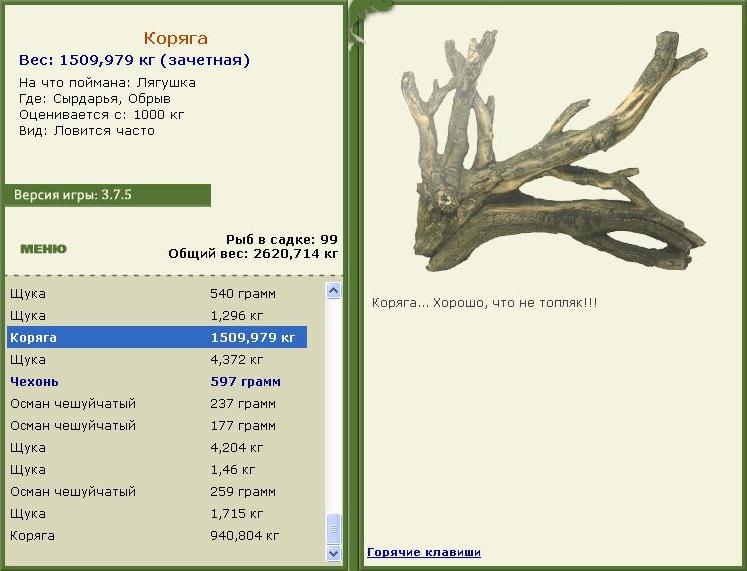Select the Щука 4,204 кг row
Screen dimensions: 747x571
157,447
